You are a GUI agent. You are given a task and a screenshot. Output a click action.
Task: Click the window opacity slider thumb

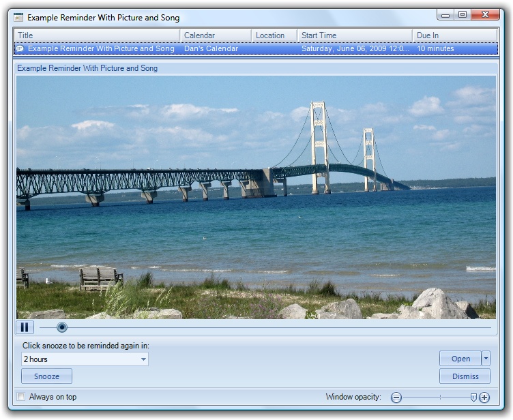pos(473,397)
